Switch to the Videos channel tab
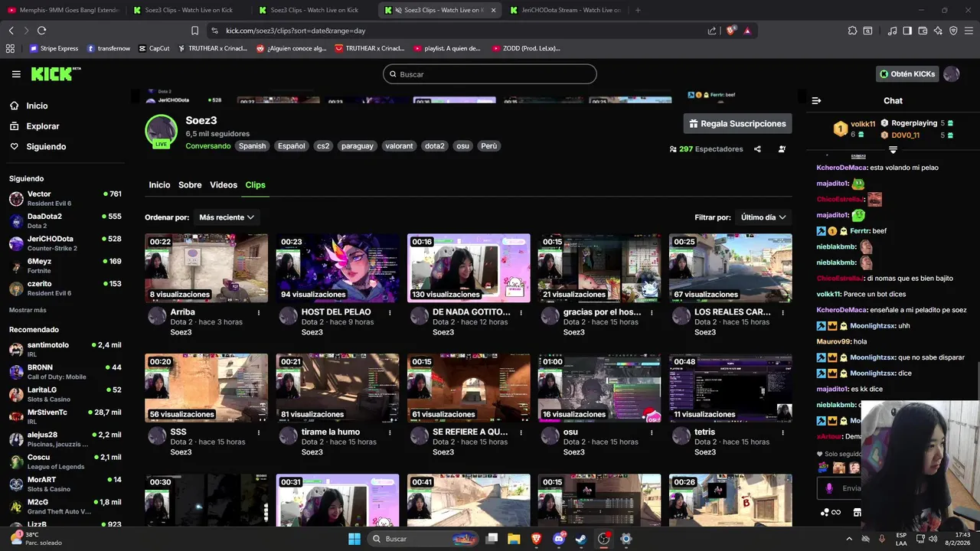Viewport: 980px width, 551px height. click(x=224, y=185)
